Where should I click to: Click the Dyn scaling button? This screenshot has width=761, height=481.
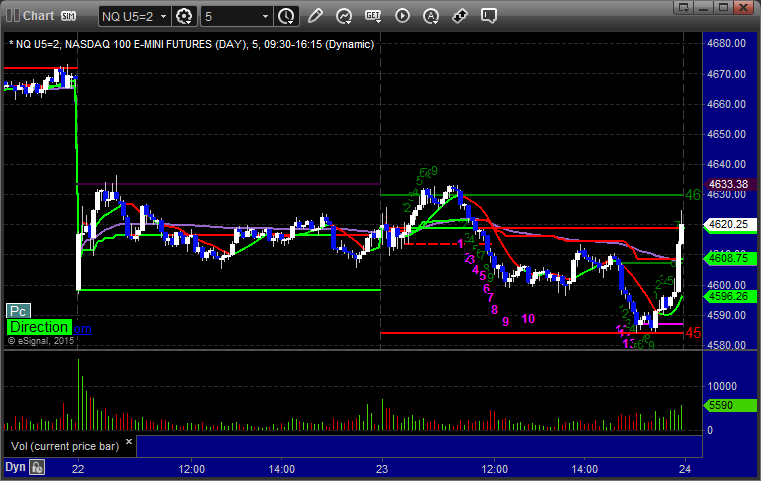tap(15, 467)
